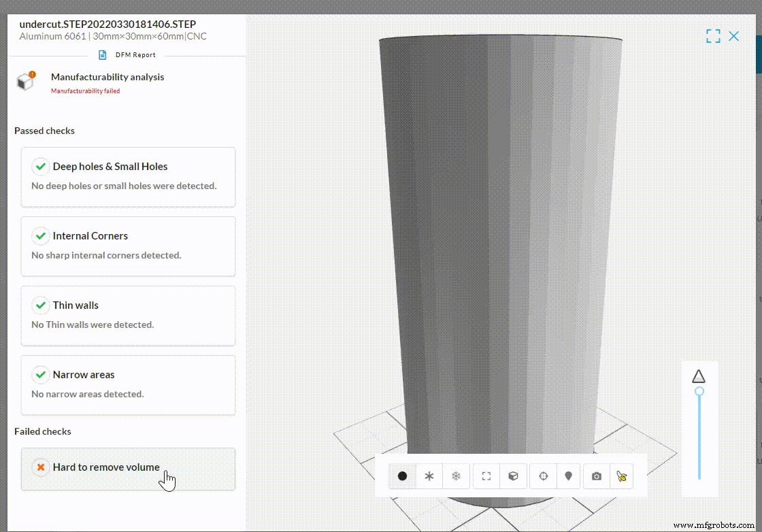Click the Manufacturability analysis cube icon

click(25, 80)
